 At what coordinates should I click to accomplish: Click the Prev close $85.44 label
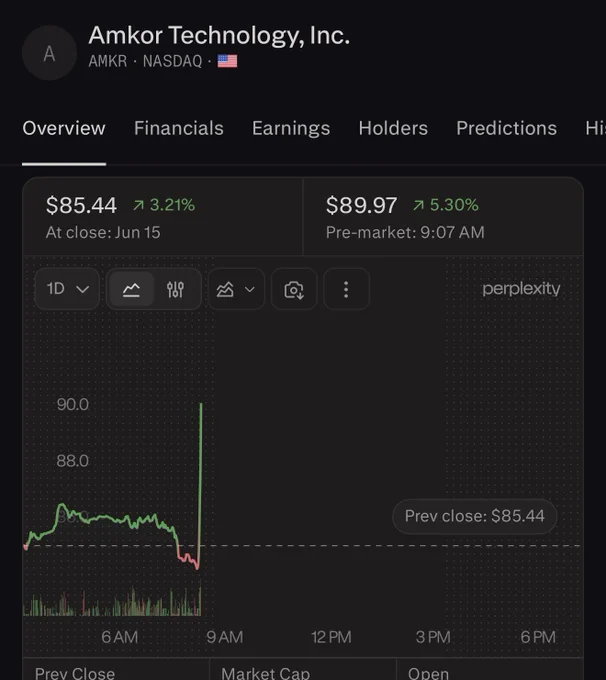click(475, 516)
